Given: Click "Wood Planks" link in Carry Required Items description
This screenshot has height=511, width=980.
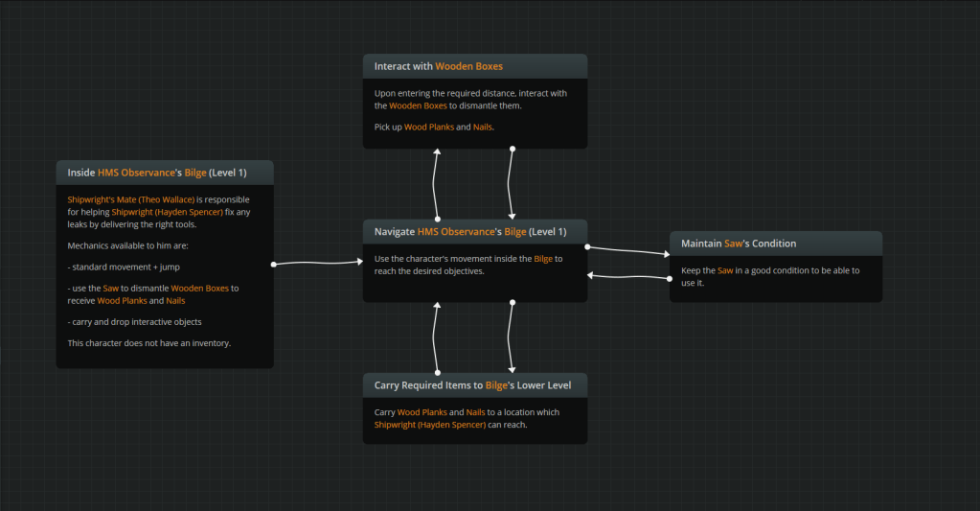Looking at the screenshot, I should click(422, 412).
